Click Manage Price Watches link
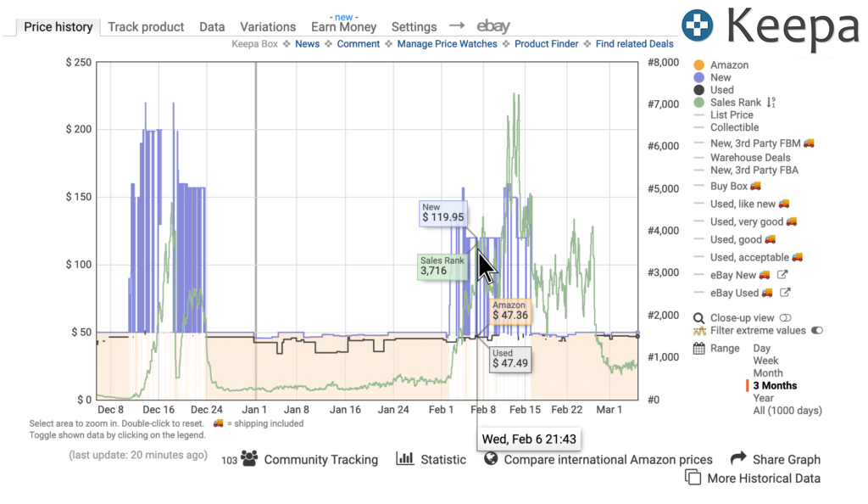Image resolution: width=868 pixels, height=504 pixels. 447,44
